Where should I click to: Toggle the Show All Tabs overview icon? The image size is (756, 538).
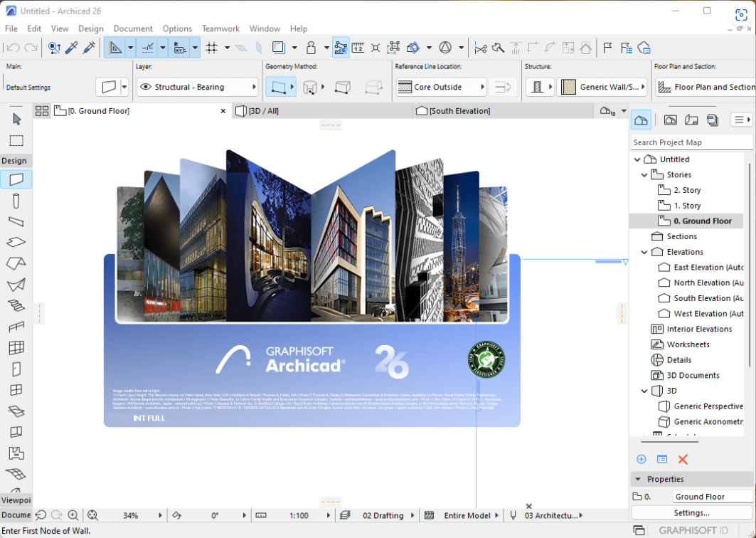[x=42, y=111]
